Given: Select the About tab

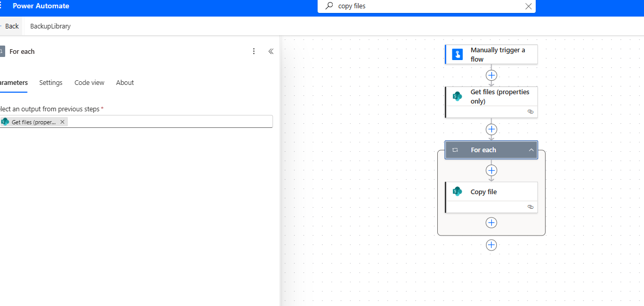Looking at the screenshot, I should click(x=125, y=83).
